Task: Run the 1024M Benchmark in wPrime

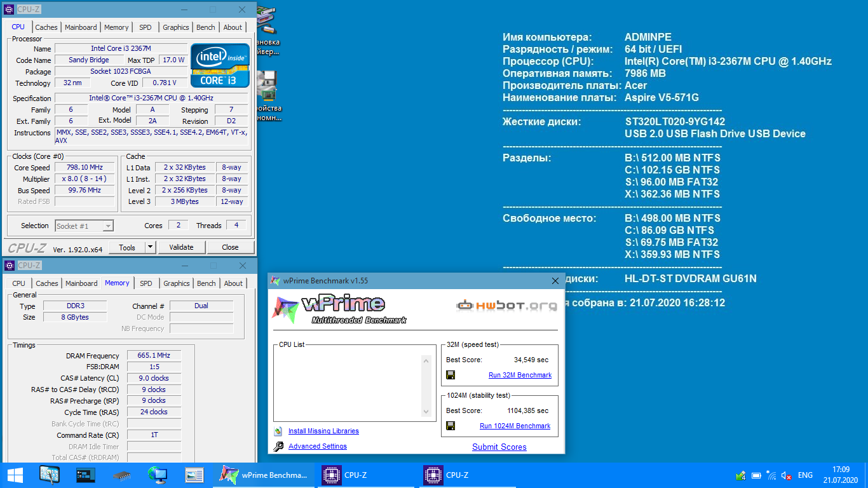Action: pos(515,426)
